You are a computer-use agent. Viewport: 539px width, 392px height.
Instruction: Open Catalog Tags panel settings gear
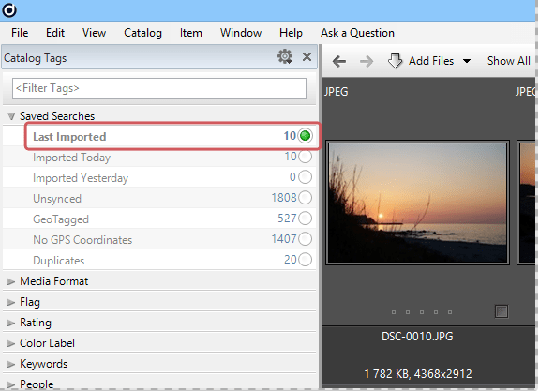point(285,56)
